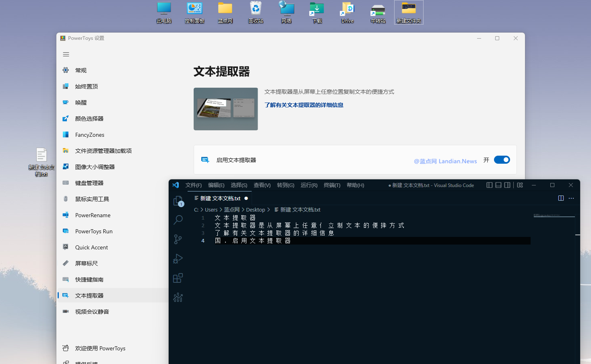Open PowerToys Run page in sidebar
The width and height of the screenshot is (591, 364).
click(112, 231)
